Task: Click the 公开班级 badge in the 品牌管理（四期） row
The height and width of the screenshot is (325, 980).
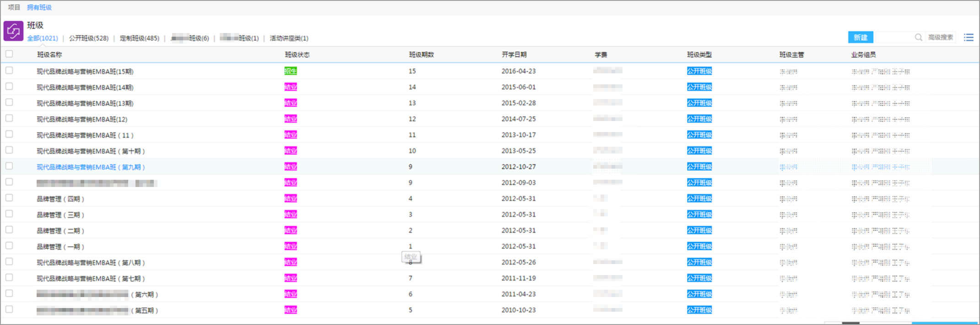Action: click(x=699, y=198)
